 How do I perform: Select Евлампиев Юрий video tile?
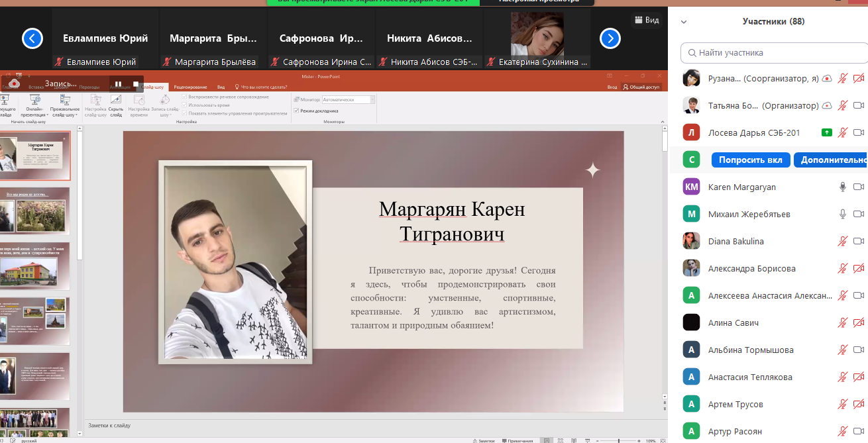tap(105, 39)
